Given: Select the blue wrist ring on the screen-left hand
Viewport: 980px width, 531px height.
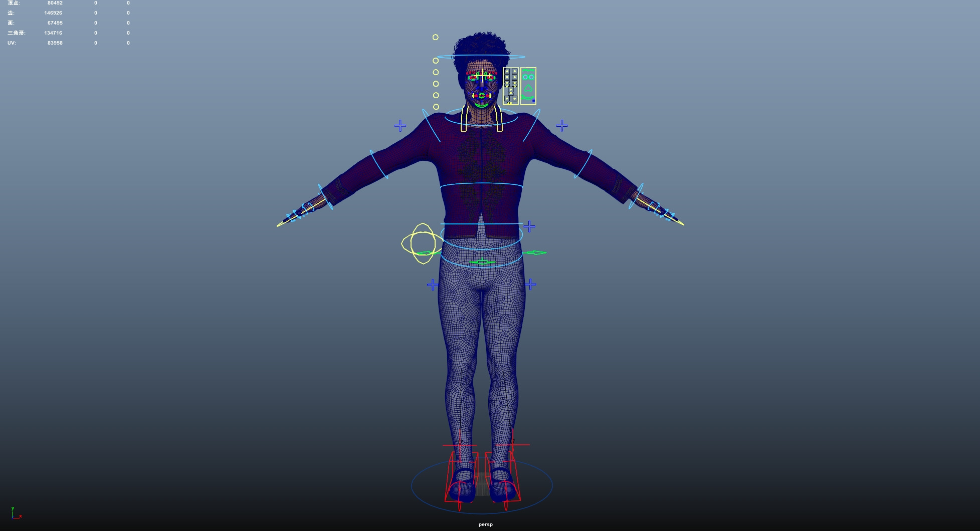Looking at the screenshot, I should pyautogui.click(x=325, y=197).
